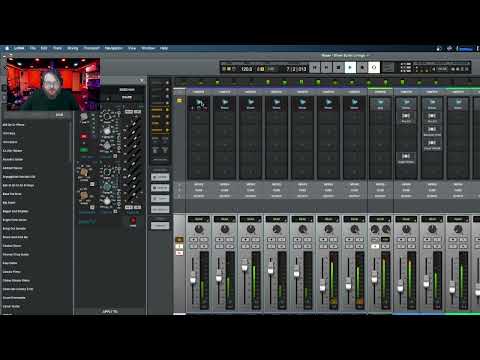Click the green button on plugin's left side

point(84,150)
